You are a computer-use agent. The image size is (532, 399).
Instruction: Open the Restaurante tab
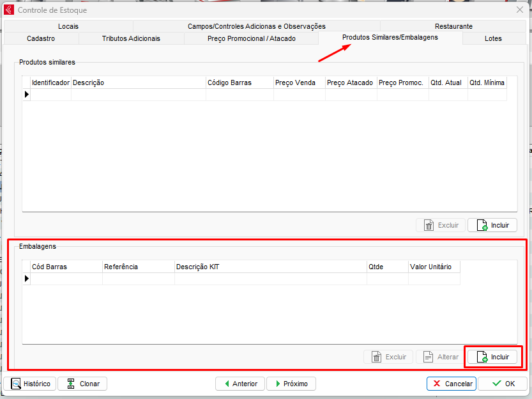(x=453, y=26)
